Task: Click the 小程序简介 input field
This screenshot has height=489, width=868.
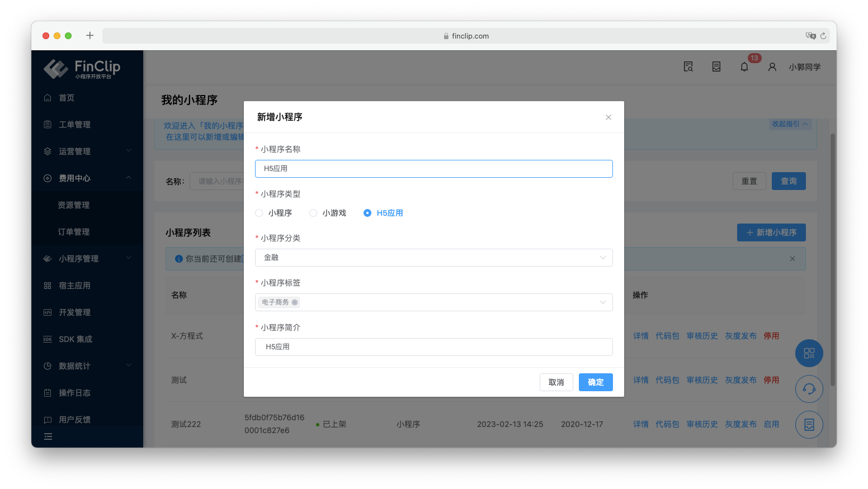Action: pyautogui.click(x=433, y=347)
